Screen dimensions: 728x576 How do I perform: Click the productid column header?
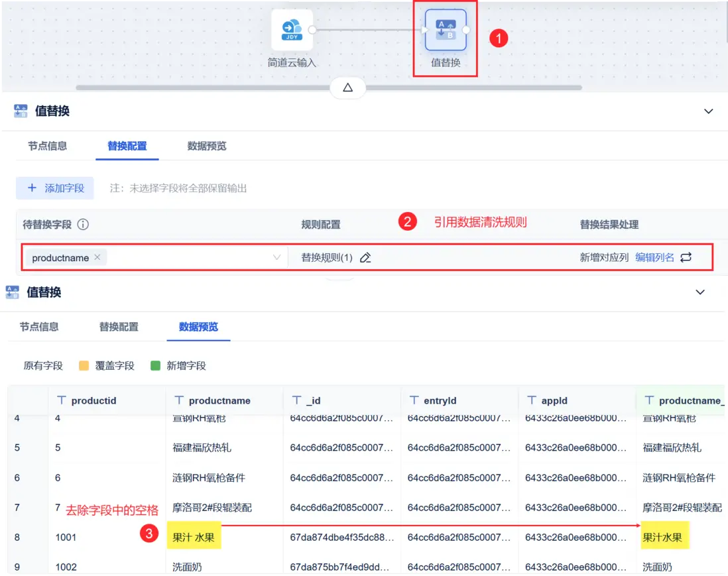[107, 400]
